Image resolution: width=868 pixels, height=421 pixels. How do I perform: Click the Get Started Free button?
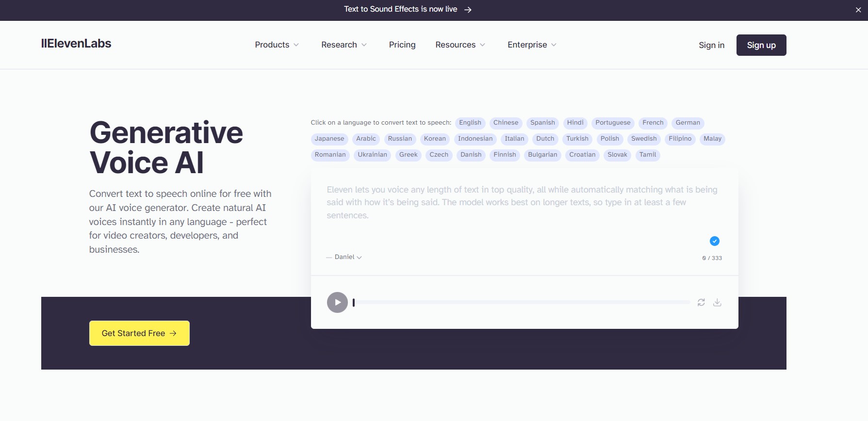(x=139, y=333)
